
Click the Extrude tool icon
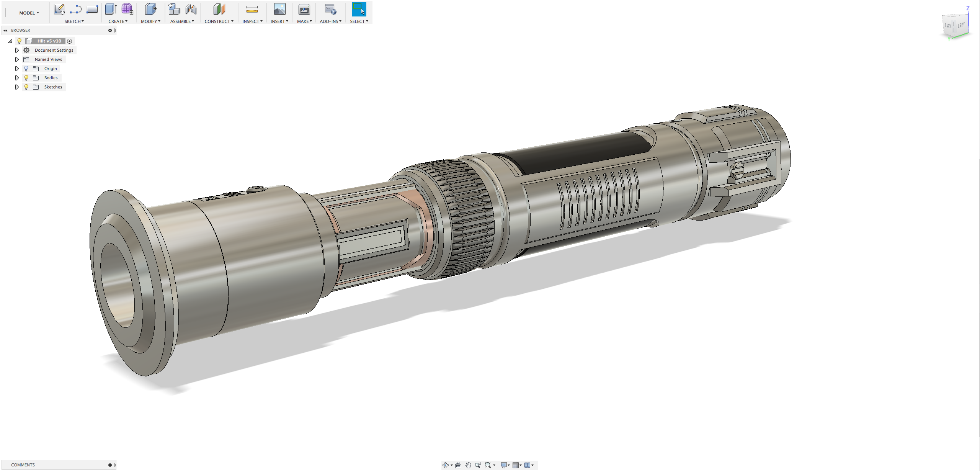(x=111, y=9)
